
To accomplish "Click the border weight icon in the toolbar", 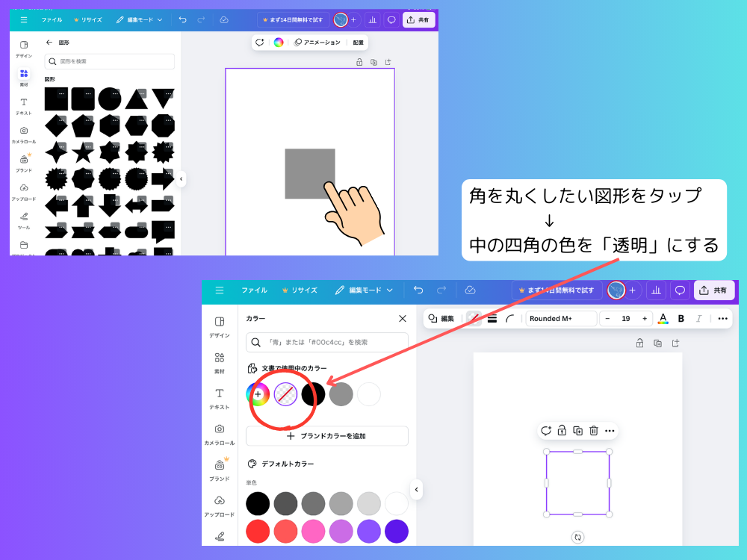I will click(x=492, y=318).
